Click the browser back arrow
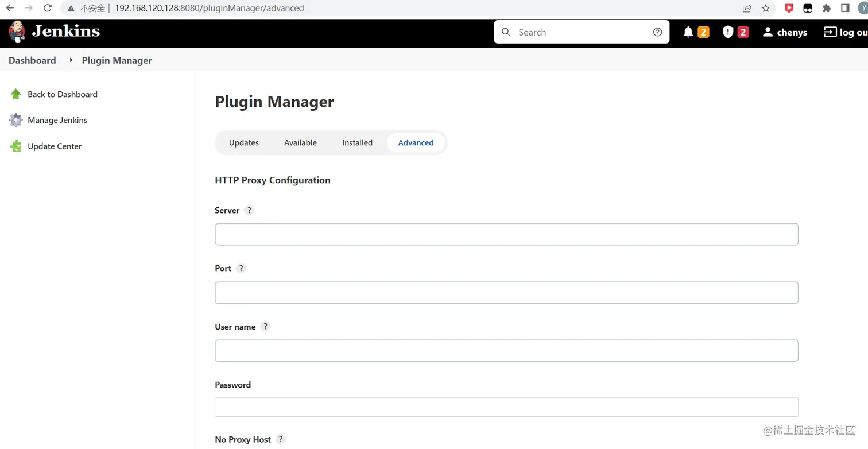Image resolution: width=868 pixels, height=449 pixels. [x=10, y=8]
